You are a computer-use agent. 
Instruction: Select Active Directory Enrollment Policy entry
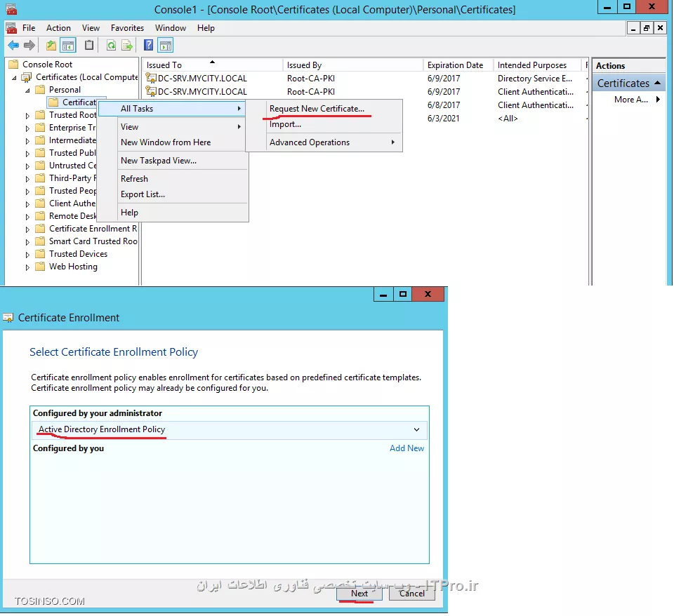(x=230, y=429)
